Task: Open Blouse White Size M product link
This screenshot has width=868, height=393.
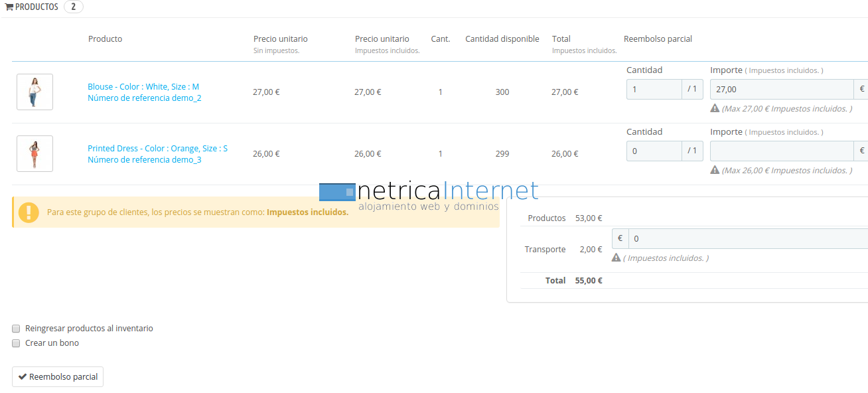Action: pos(143,87)
